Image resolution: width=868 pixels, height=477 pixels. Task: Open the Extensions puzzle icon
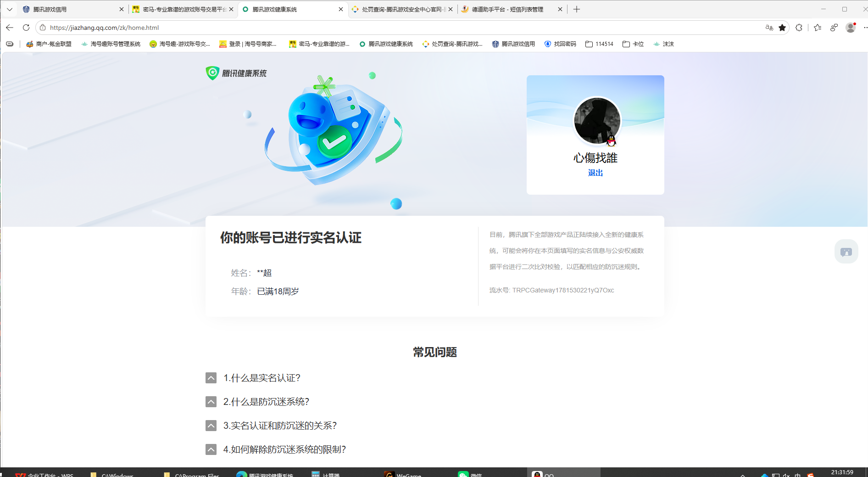(x=799, y=28)
